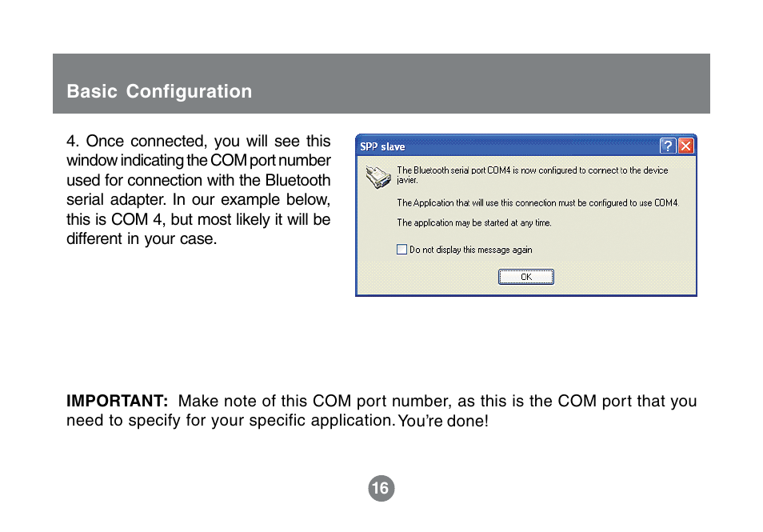Close the SPP slave dialog
The image size is (763, 532).
coord(685,146)
